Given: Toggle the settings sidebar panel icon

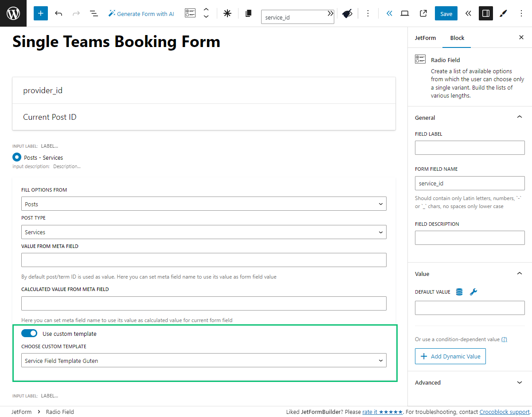Looking at the screenshot, I should 485,13.
